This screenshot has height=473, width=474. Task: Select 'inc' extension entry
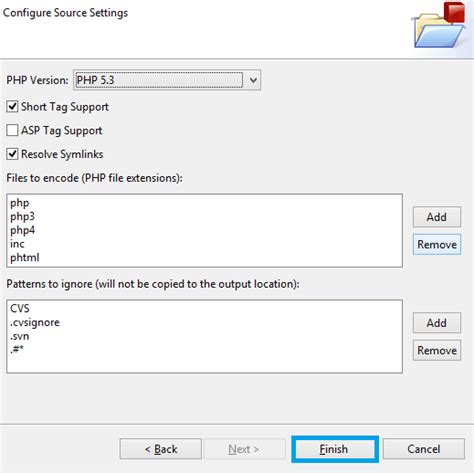17,244
